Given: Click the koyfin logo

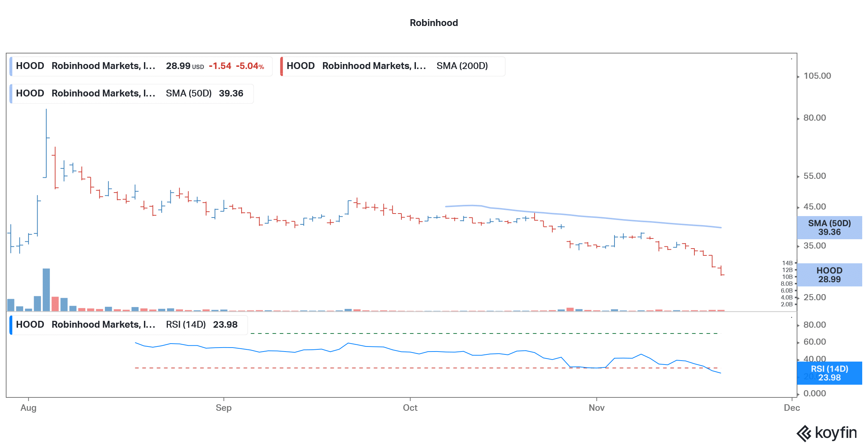Looking at the screenshot, I should 827,433.
